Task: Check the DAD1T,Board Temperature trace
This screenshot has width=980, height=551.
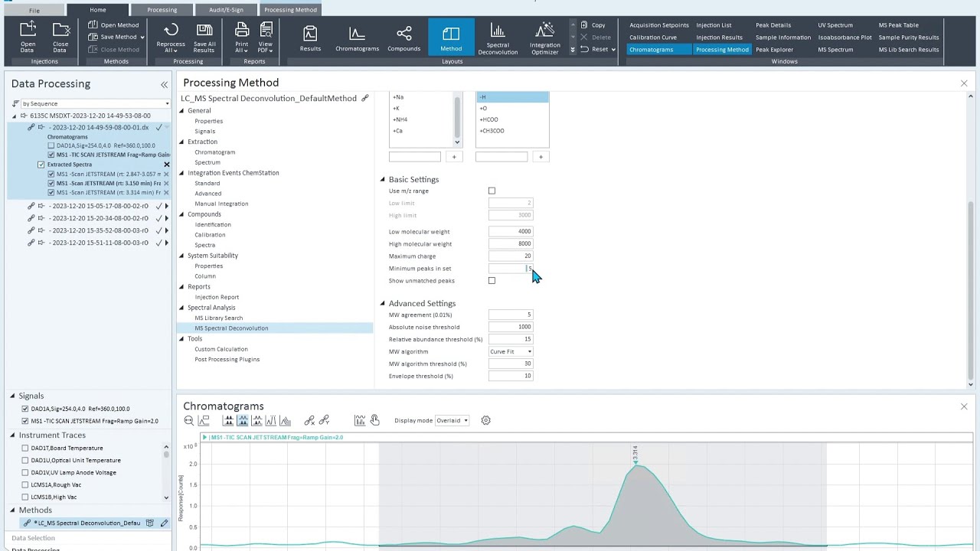Action: pos(25,448)
